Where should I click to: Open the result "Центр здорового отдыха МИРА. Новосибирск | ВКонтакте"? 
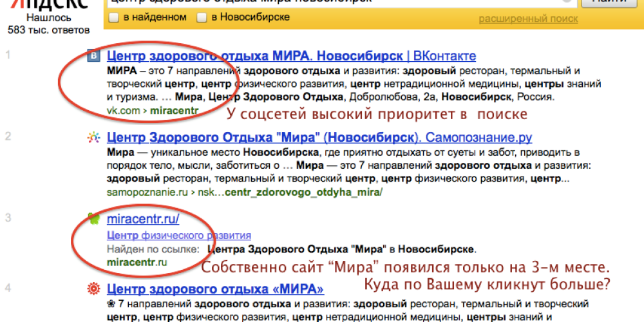pyautogui.click(x=291, y=55)
